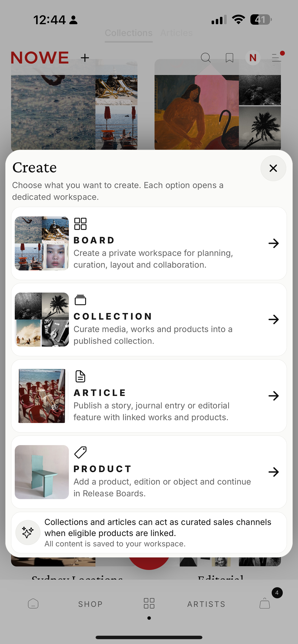298x644 pixels.
Task: Open saved items bookmark icon
Action: (230, 58)
